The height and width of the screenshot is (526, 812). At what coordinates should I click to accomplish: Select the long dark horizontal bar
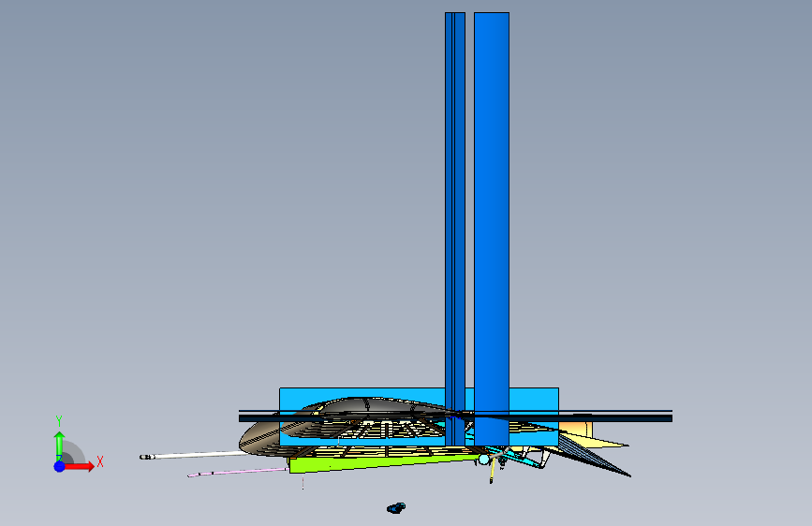coord(455,417)
